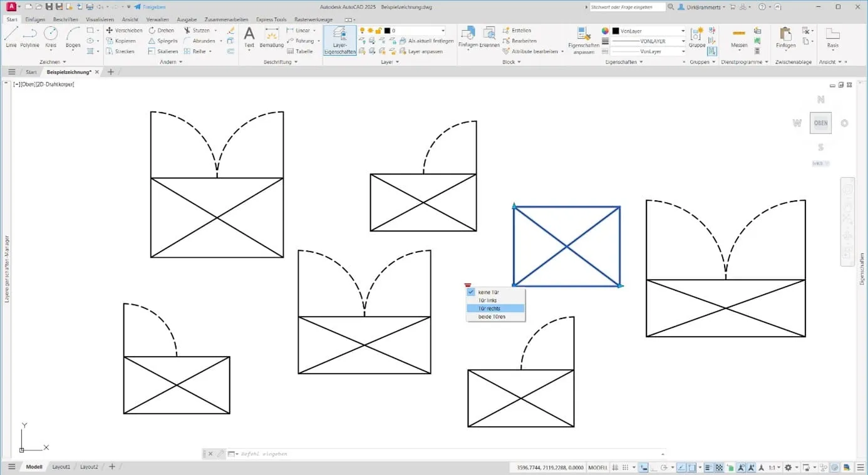Viewport: 868px width, 475px height.
Task: Click the Messen measure tool
Action: 739,36
